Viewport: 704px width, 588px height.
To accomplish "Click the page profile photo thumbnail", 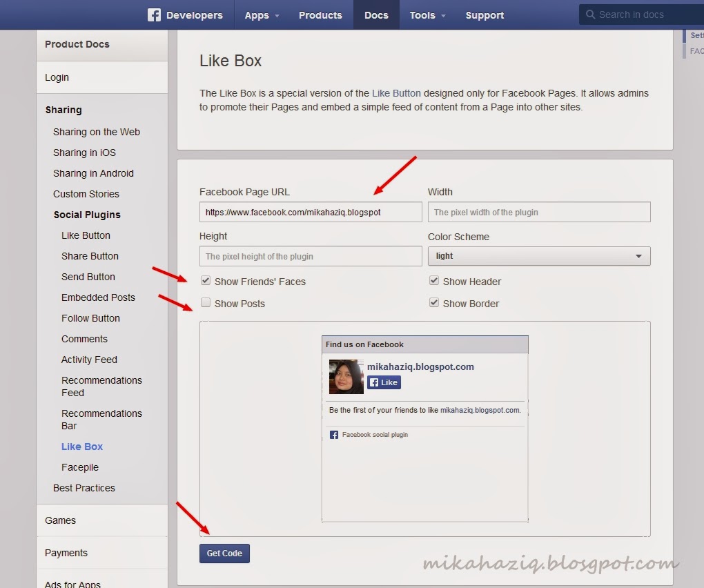I will pos(346,377).
